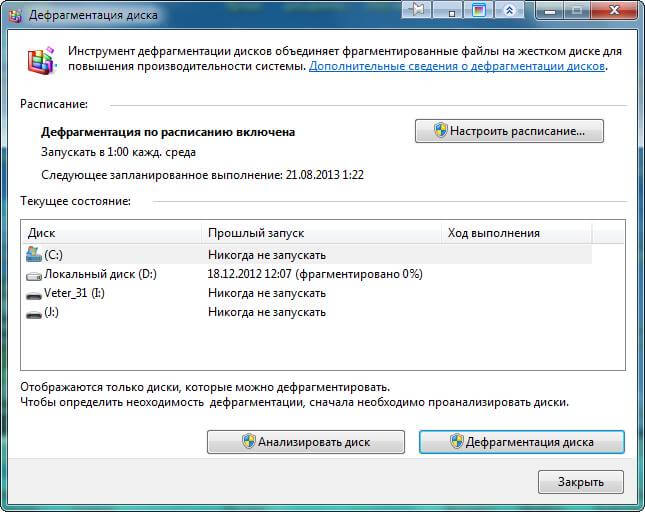Image resolution: width=645 pixels, height=512 pixels.
Task: Minimize the Дефрагментация диска window
Action: [x=550, y=10]
